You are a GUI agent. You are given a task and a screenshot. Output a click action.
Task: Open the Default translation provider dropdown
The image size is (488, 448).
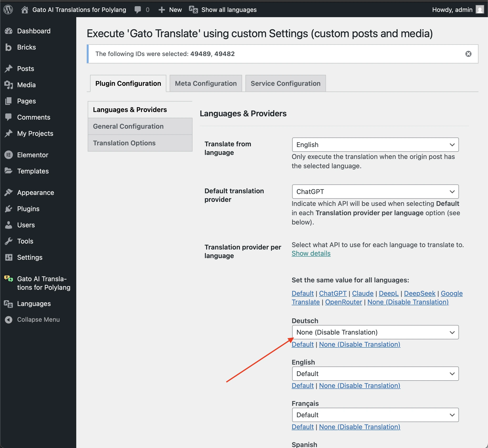(375, 192)
